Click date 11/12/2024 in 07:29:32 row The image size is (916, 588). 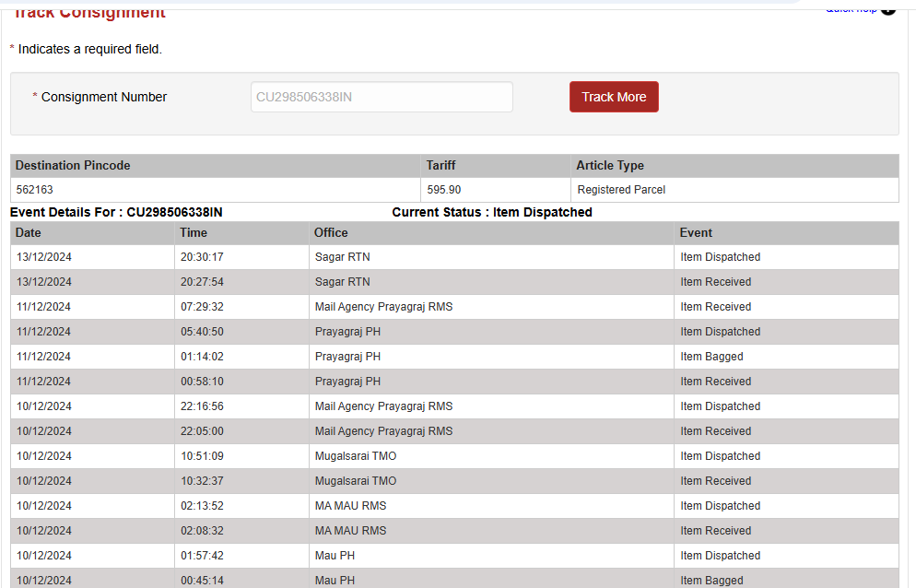coord(44,307)
